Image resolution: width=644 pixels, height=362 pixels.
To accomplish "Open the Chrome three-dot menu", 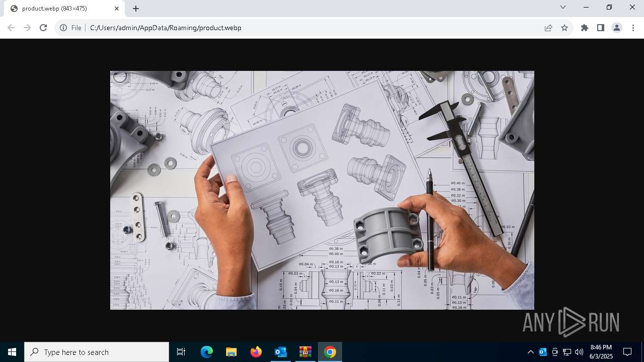I will tap(633, 28).
